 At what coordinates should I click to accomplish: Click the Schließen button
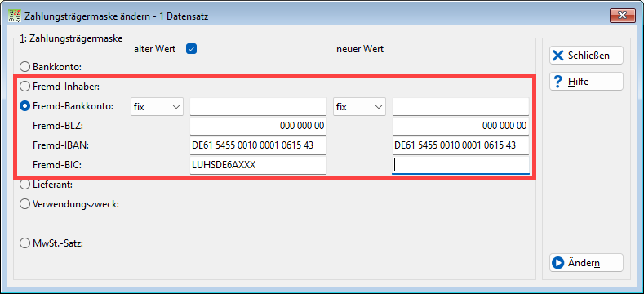pos(586,56)
